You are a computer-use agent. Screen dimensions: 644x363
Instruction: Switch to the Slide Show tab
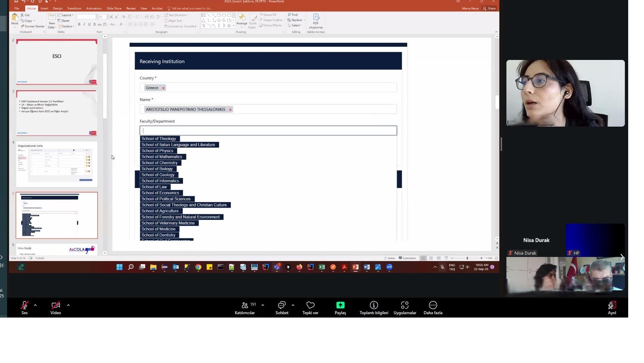click(x=114, y=8)
